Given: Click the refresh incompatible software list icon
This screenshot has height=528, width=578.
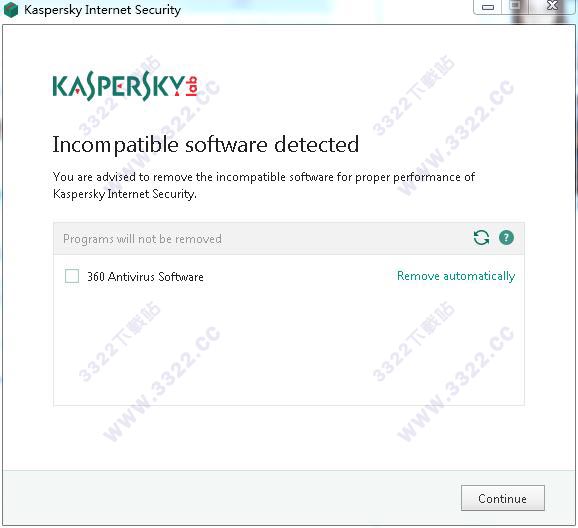Looking at the screenshot, I should coord(481,238).
